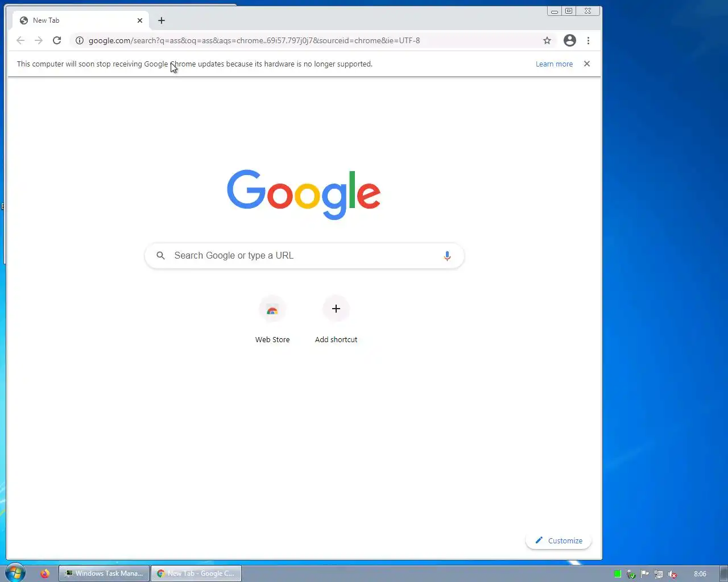The width and height of the screenshot is (728, 582).
Task: View site information icon in address bar
Action: click(80, 40)
